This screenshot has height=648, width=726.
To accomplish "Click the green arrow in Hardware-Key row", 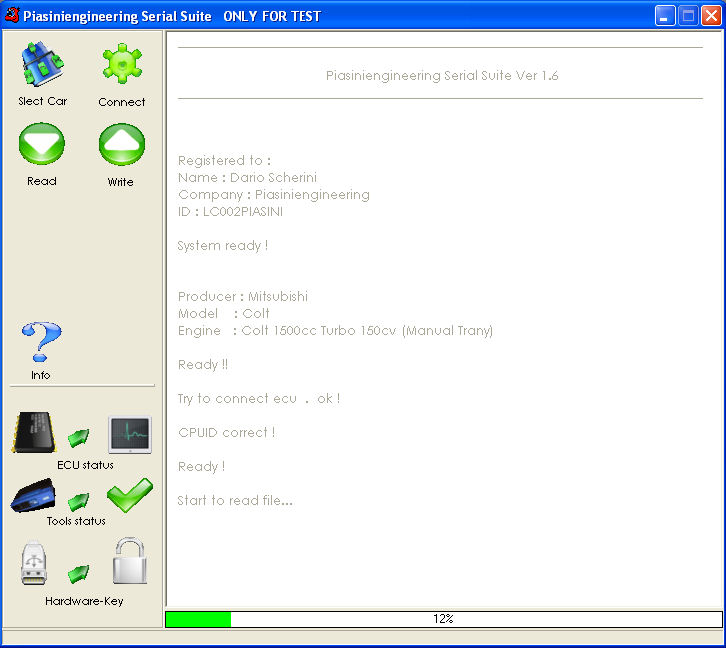I will tap(78, 574).
